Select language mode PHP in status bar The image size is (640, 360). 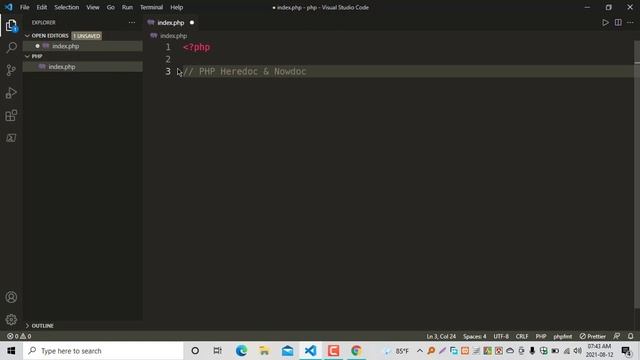coord(541,336)
